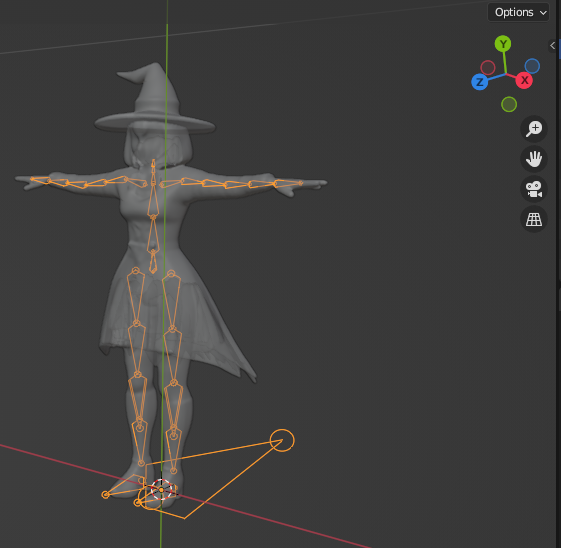Click the dark blue negative Z circle
This screenshot has height=548, width=561.
coord(532,66)
